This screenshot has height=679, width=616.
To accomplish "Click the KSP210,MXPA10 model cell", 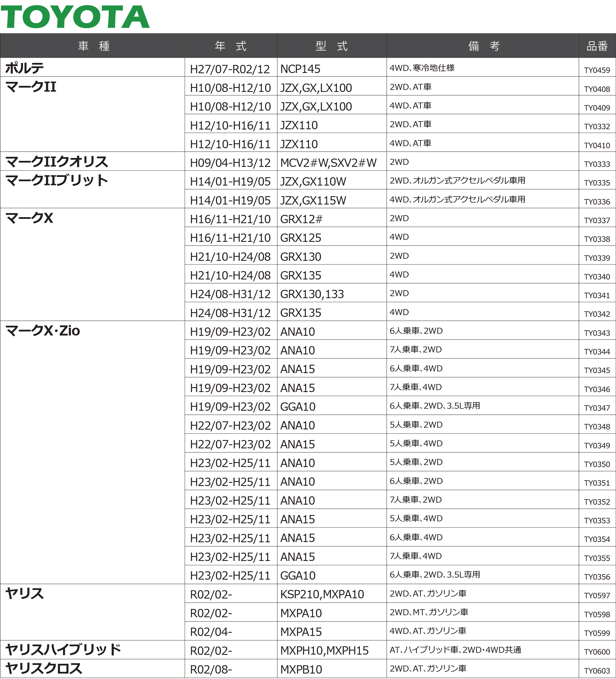I will (x=322, y=594).
